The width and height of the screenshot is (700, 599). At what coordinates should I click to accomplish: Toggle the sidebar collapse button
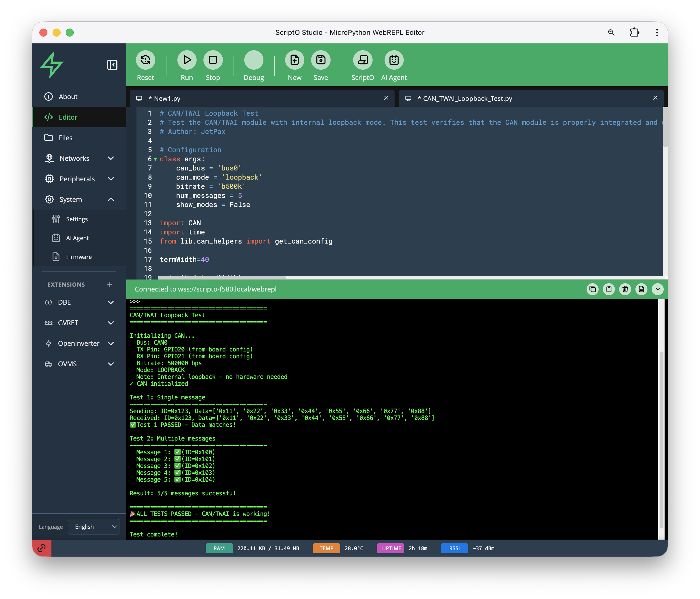tap(112, 65)
